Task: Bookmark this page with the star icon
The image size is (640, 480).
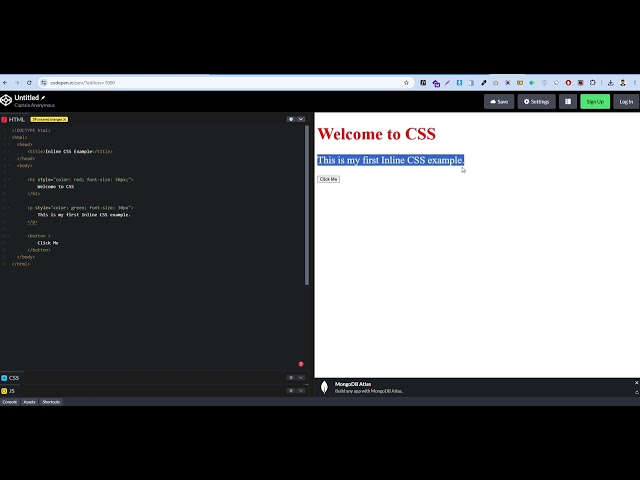Action: [406, 83]
